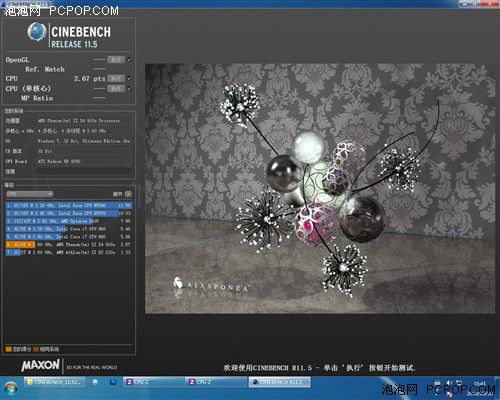Select ranking row 3 AMD Opteron 7.95
Image resolution: width=500 pixels, height=400 pixels.
[x=69, y=221]
